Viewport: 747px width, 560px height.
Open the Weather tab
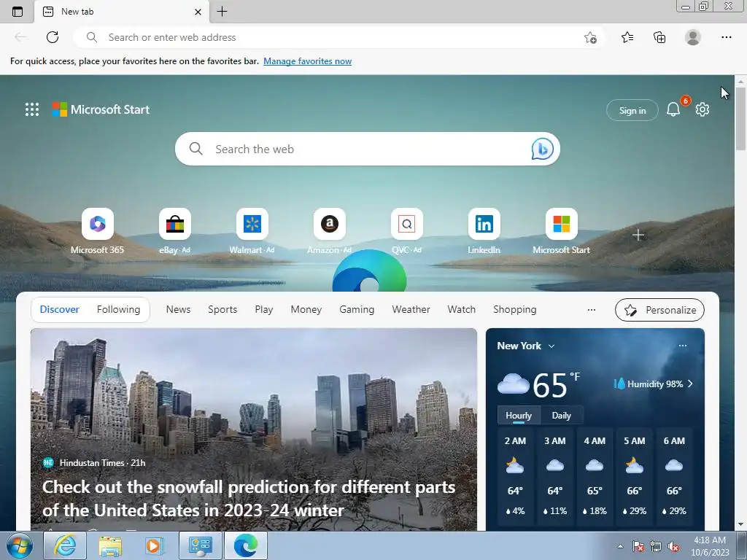click(x=411, y=309)
